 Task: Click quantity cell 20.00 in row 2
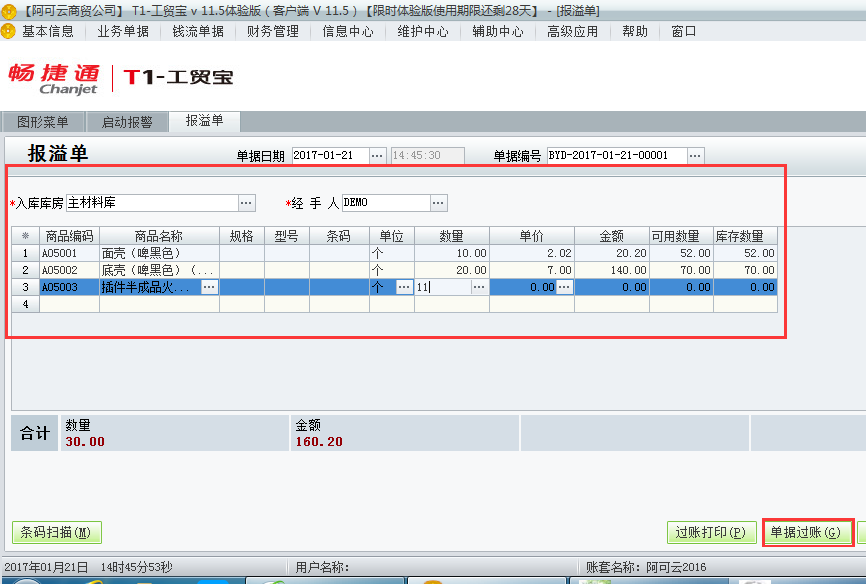pyautogui.click(x=452, y=270)
